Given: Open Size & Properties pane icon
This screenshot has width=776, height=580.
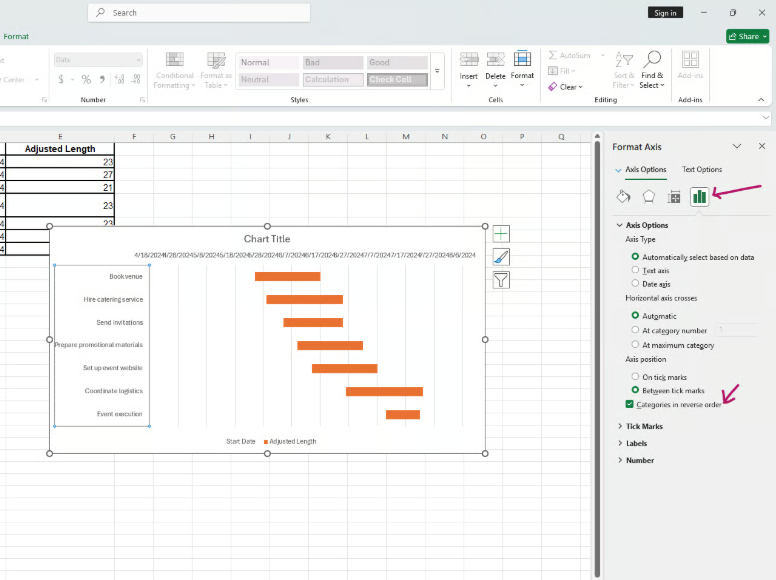Looking at the screenshot, I should pyautogui.click(x=674, y=197).
